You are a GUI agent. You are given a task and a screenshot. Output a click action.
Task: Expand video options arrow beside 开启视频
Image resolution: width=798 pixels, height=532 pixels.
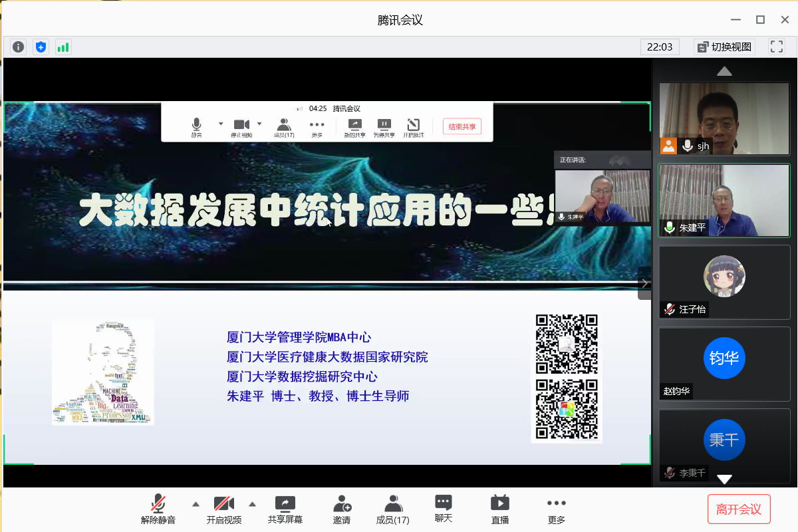[x=252, y=504]
